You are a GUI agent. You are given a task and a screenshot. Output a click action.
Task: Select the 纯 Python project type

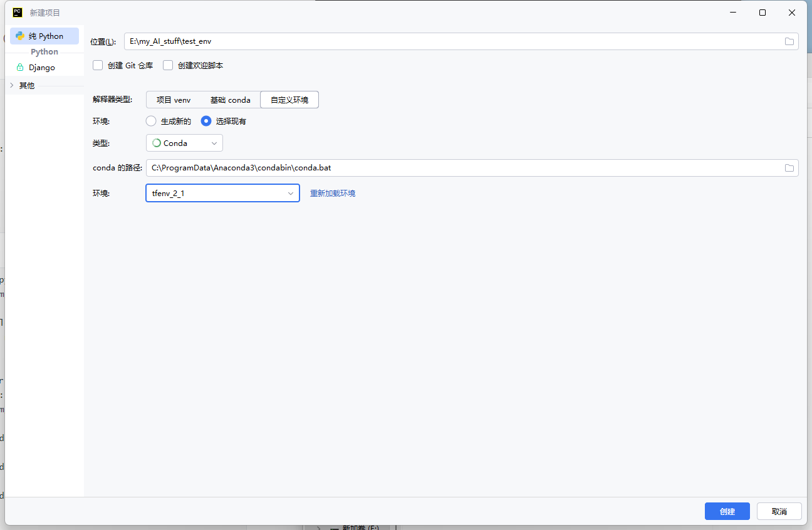point(44,36)
